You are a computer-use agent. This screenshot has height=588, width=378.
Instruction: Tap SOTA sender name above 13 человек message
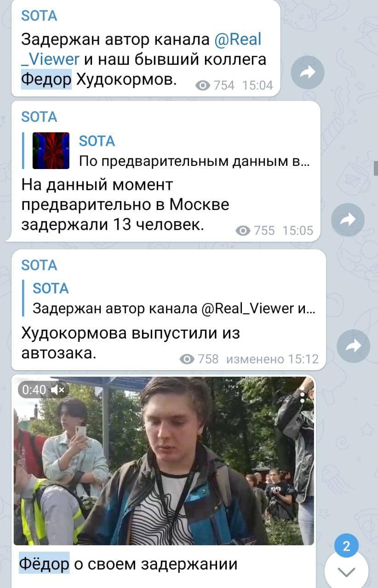(x=39, y=117)
